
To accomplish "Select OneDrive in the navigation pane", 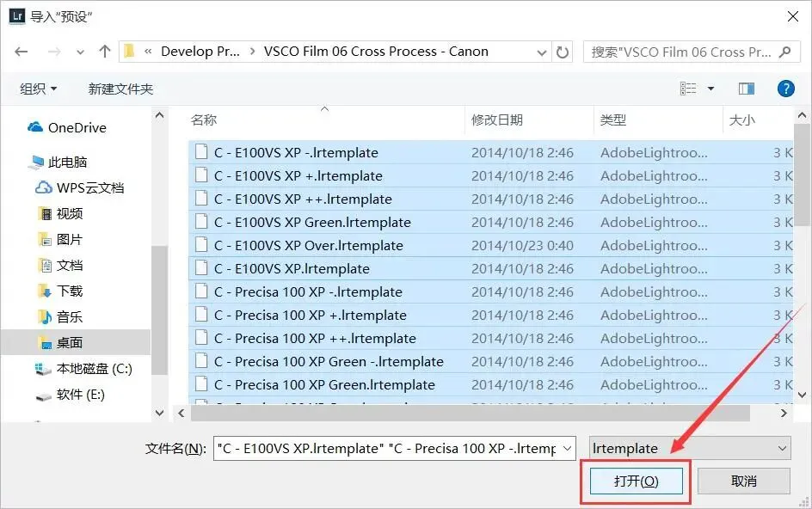I will [67, 127].
